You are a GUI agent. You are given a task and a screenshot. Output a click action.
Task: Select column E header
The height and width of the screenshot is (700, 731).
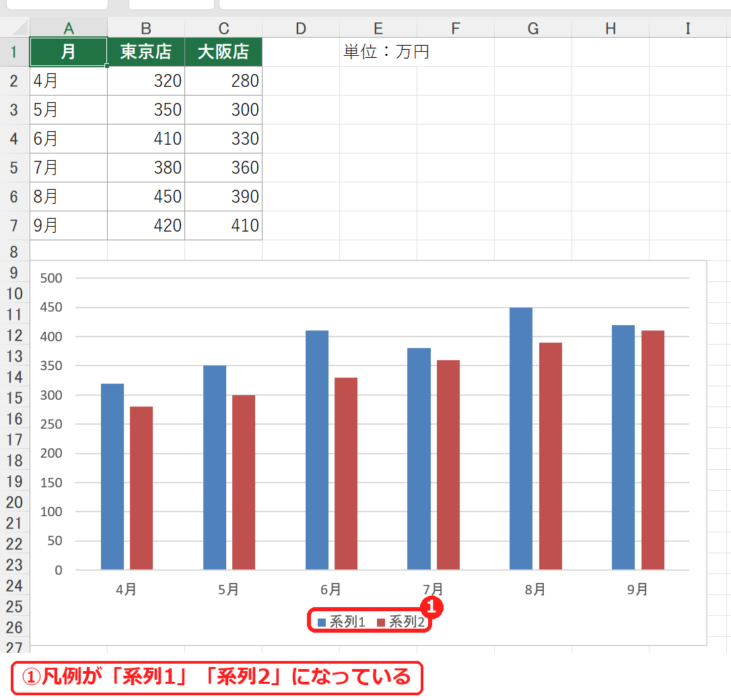378,28
